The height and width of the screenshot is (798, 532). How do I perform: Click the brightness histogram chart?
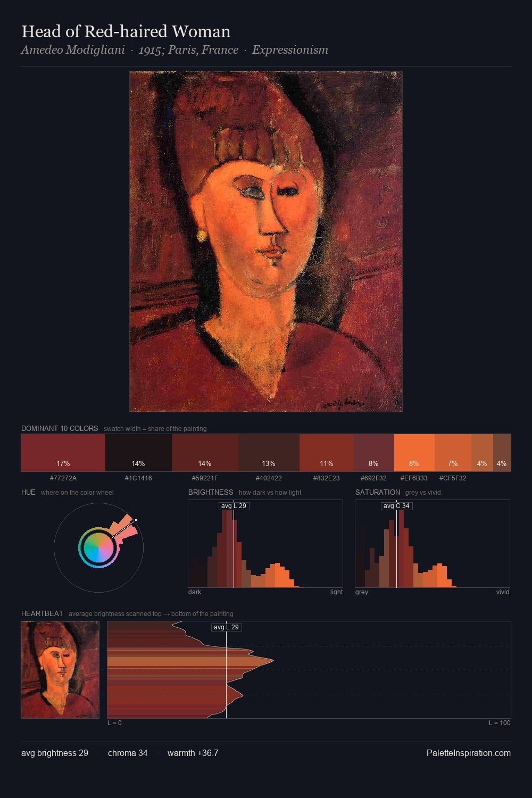[265, 544]
